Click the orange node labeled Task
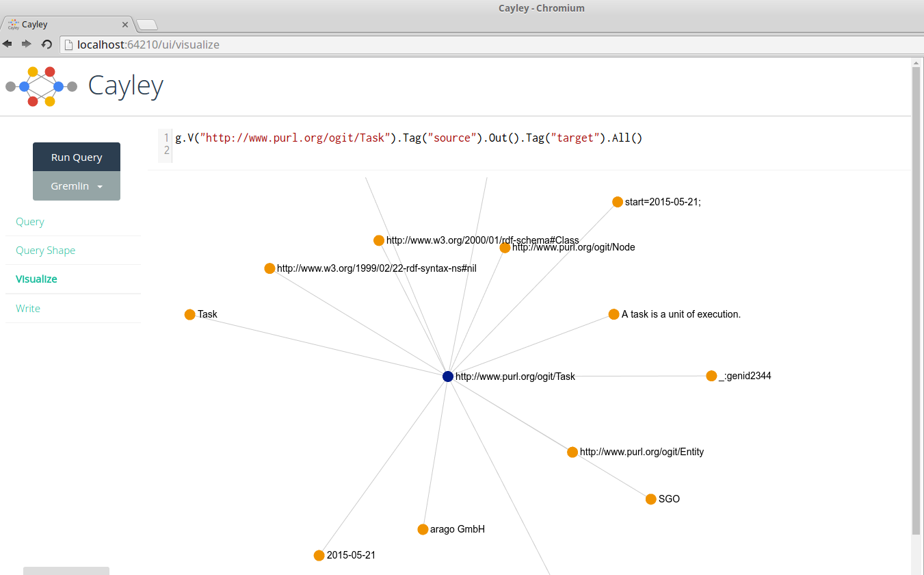This screenshot has height=575, width=924. pos(190,315)
